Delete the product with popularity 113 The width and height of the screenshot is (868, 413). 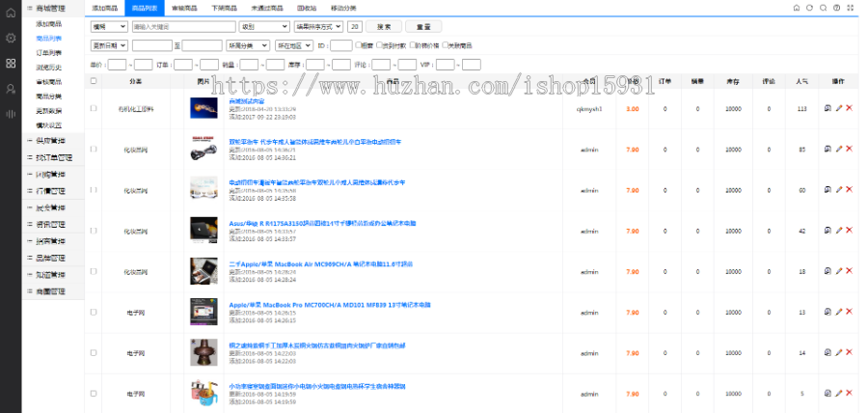point(849,108)
